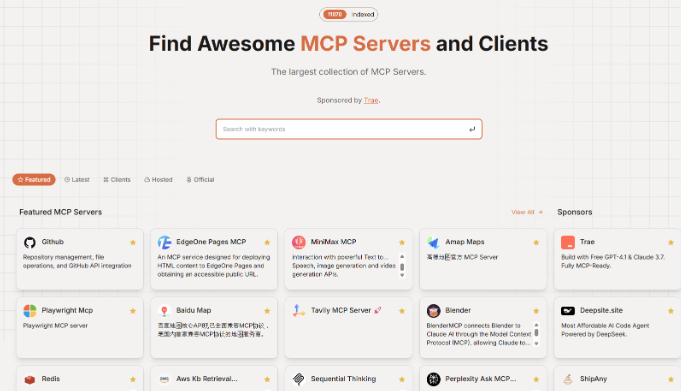Click the View All link
This screenshot has width=681, height=391.
[x=527, y=212]
